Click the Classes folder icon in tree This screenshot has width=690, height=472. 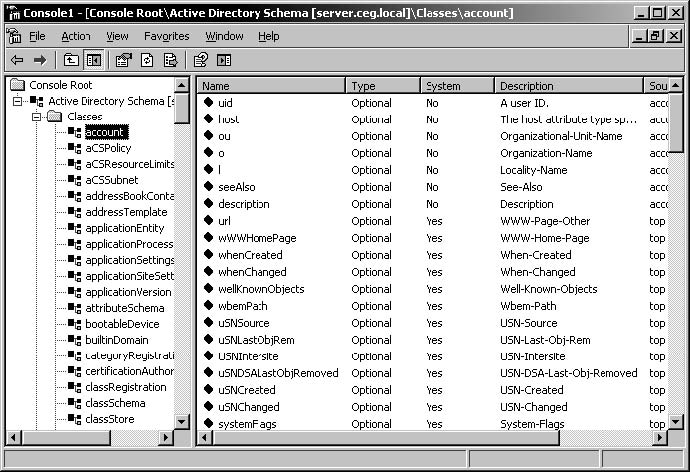55,116
